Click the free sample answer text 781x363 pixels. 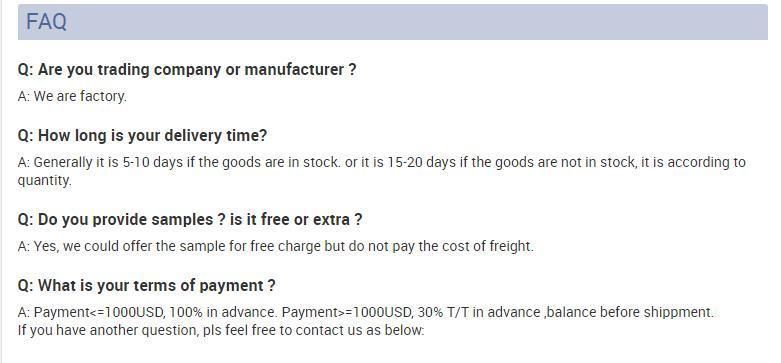coord(275,246)
